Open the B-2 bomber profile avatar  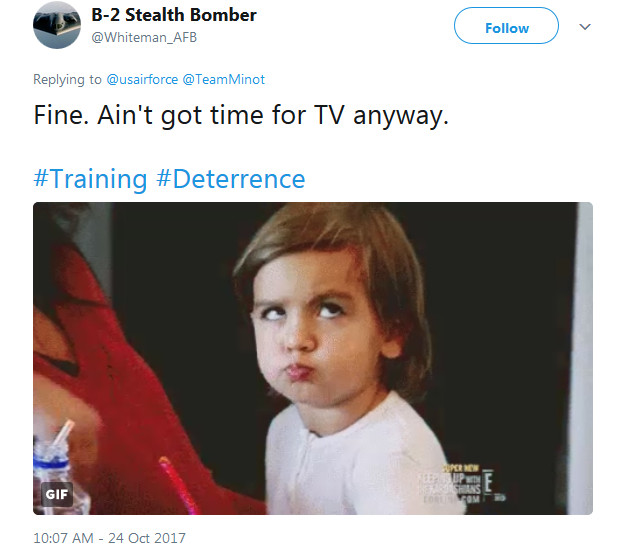[56, 25]
